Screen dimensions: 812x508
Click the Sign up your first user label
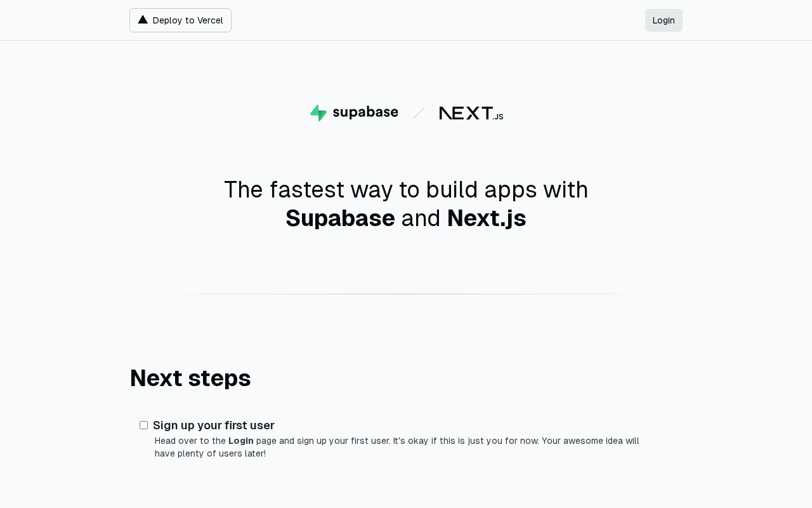[x=214, y=425]
